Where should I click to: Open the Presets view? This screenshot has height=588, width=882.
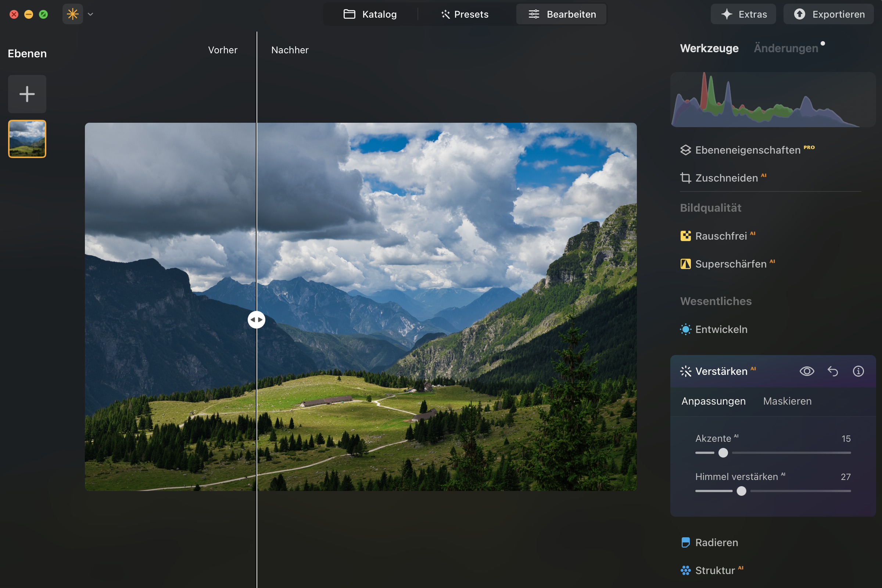click(465, 14)
